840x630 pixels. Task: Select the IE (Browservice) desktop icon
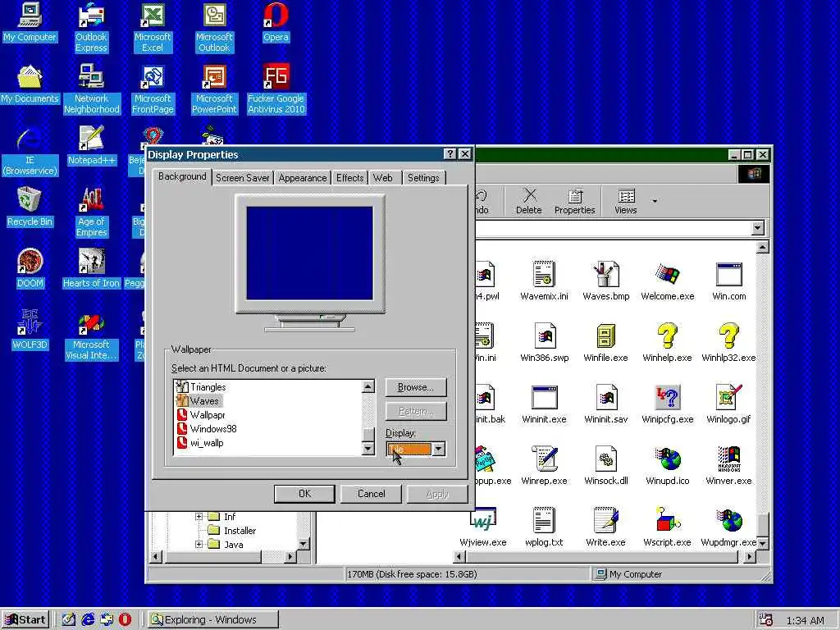coord(30,151)
